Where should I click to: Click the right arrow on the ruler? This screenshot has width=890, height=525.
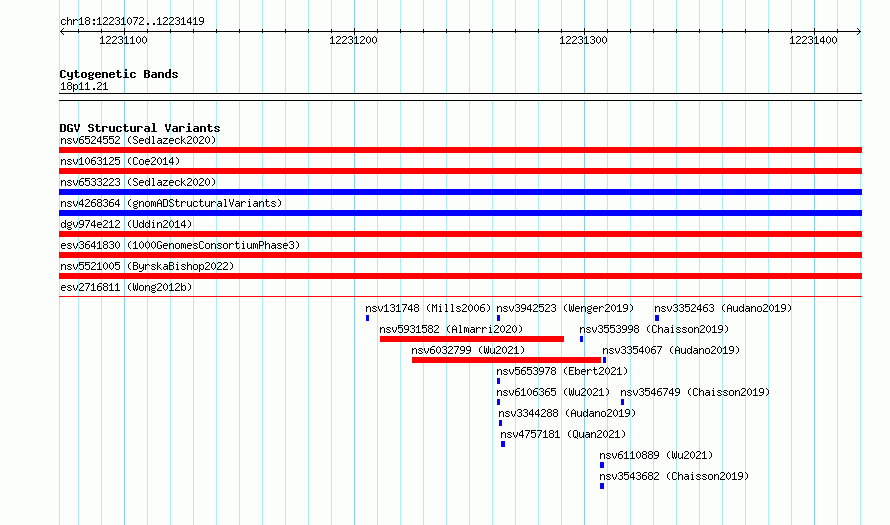pos(859,32)
